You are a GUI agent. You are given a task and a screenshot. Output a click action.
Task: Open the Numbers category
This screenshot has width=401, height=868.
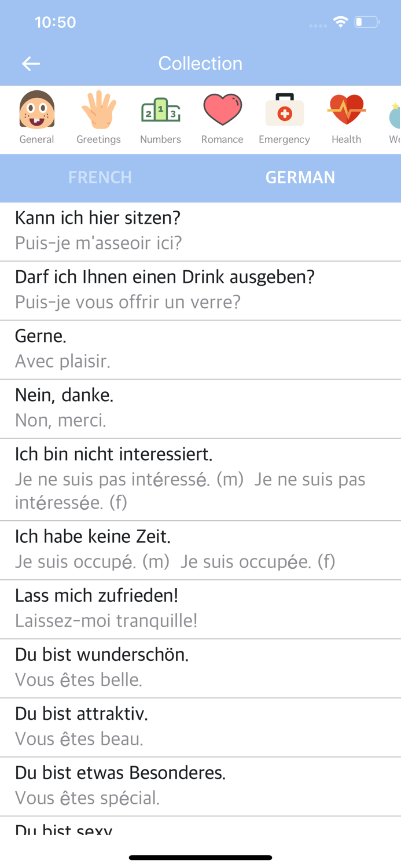coord(160,116)
